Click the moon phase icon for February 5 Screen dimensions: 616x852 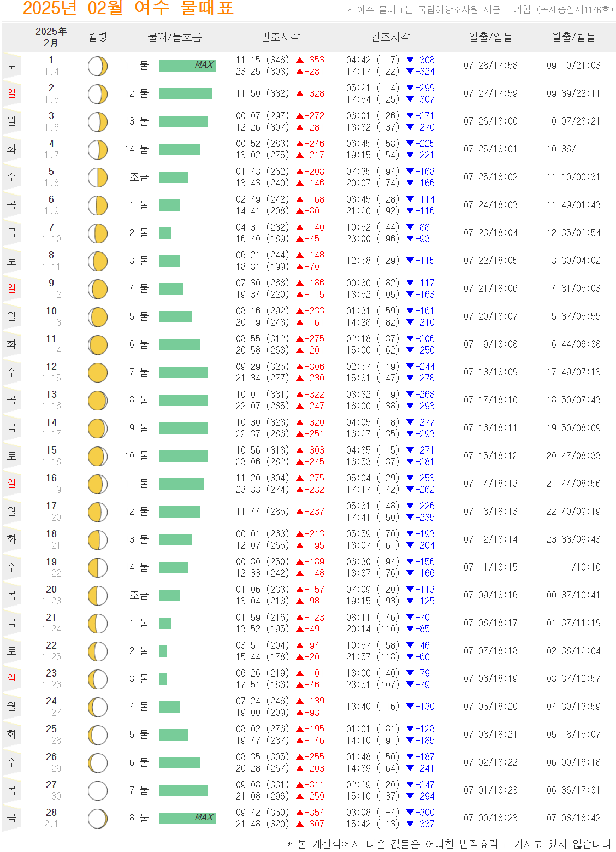coord(98,178)
